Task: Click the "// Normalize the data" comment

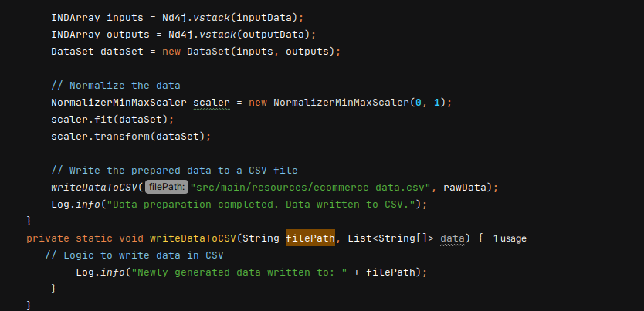Action: (x=115, y=85)
